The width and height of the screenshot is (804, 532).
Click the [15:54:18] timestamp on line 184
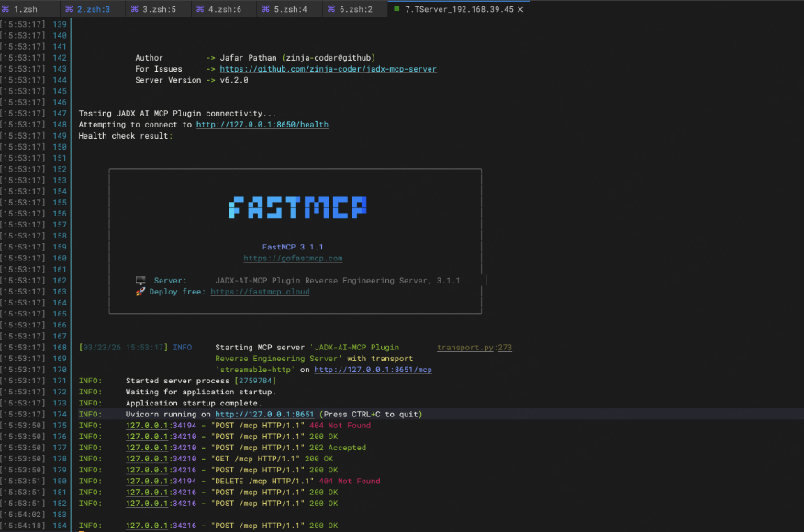23,526
